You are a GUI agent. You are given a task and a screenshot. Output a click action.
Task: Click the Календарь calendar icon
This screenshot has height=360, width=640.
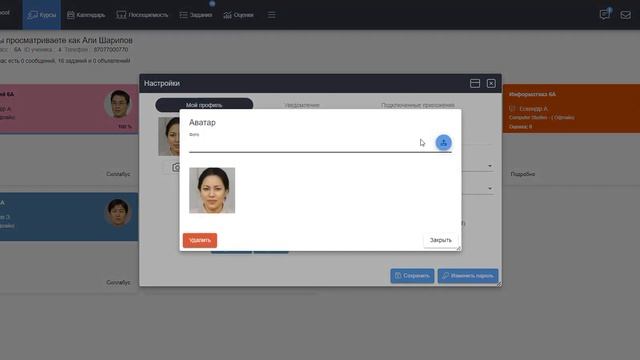coord(71,15)
